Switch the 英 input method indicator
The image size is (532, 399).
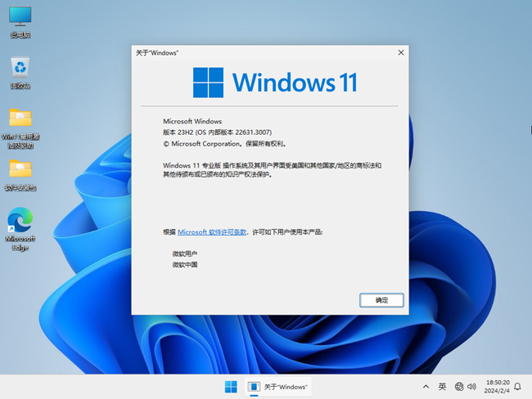[442, 387]
